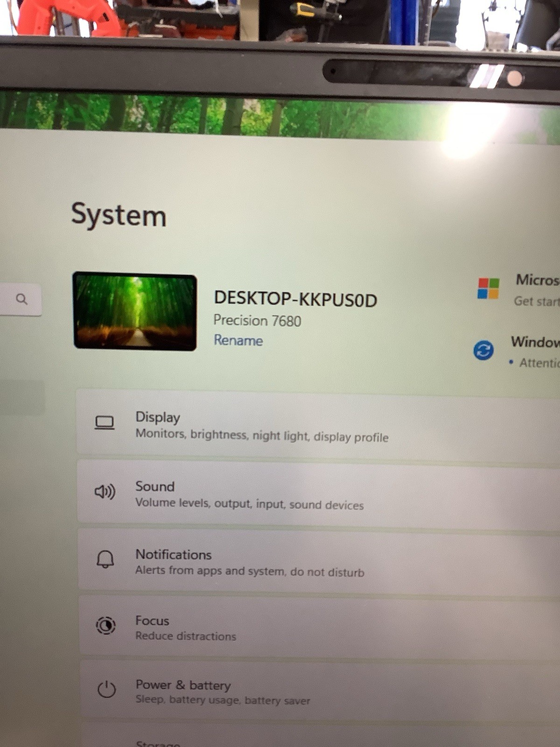This screenshot has width=560, height=747.
Task: Click the Focus icon
Action: [x=105, y=625]
